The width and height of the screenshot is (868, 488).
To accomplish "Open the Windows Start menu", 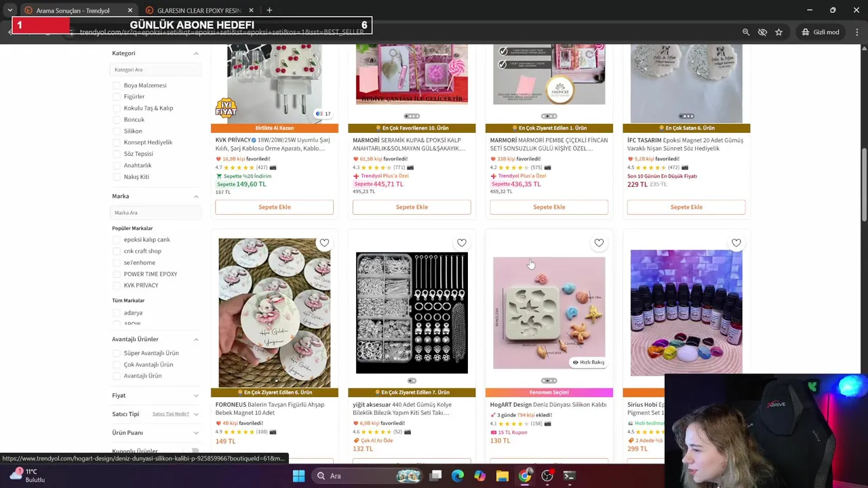I will pos(298,476).
